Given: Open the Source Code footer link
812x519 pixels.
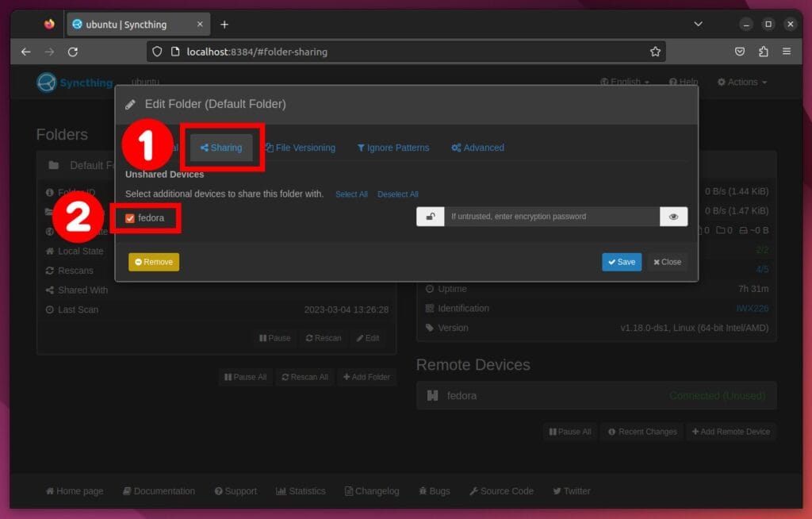Looking at the screenshot, I should pos(501,491).
